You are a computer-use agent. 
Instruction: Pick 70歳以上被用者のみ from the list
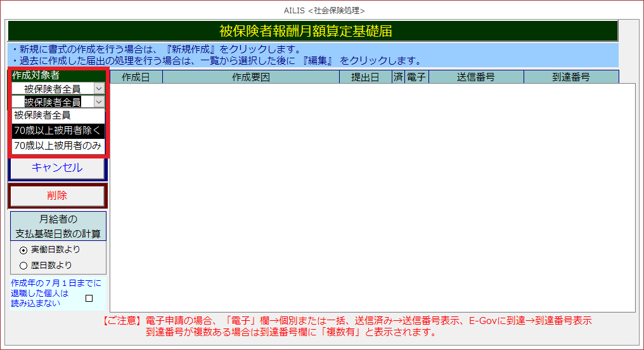pos(58,145)
